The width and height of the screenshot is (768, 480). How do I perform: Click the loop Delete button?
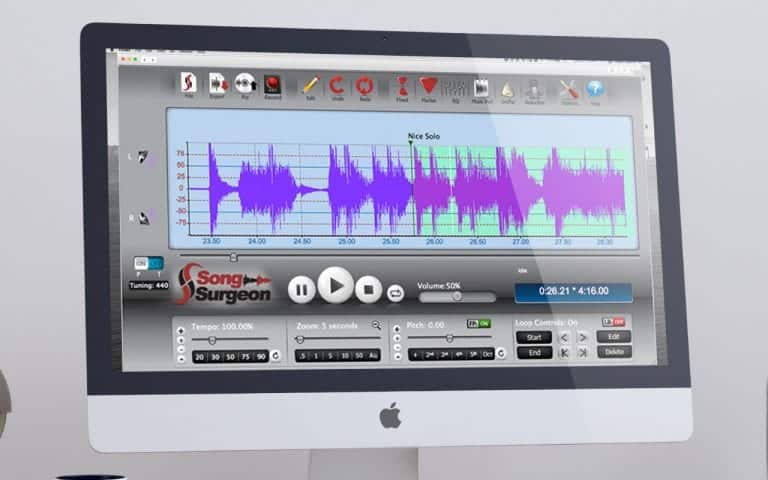(613, 352)
